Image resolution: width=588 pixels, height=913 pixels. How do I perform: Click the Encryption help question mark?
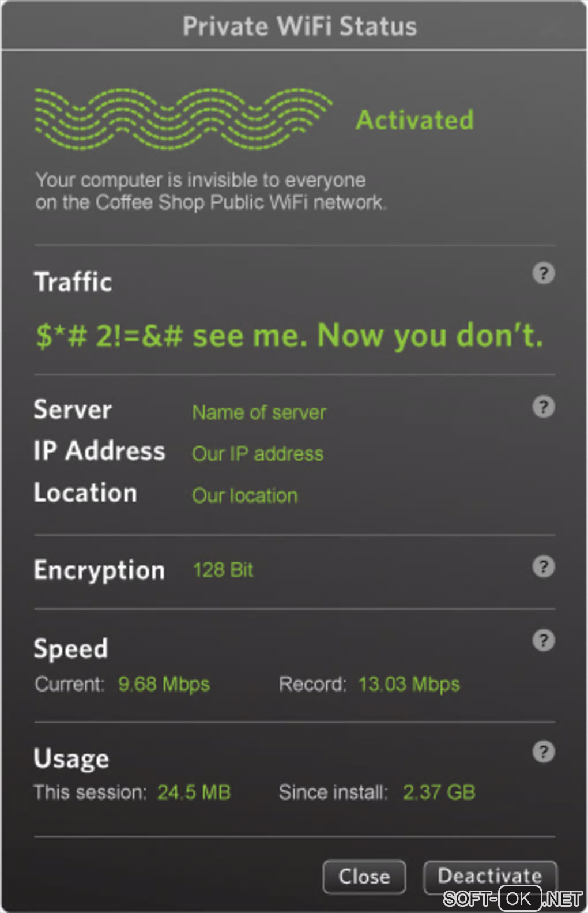coord(543,567)
